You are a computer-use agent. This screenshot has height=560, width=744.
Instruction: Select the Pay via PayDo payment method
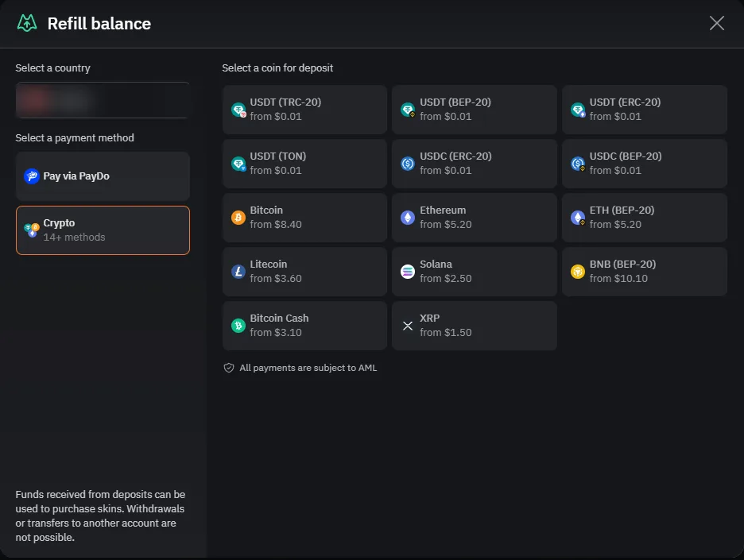coord(103,176)
